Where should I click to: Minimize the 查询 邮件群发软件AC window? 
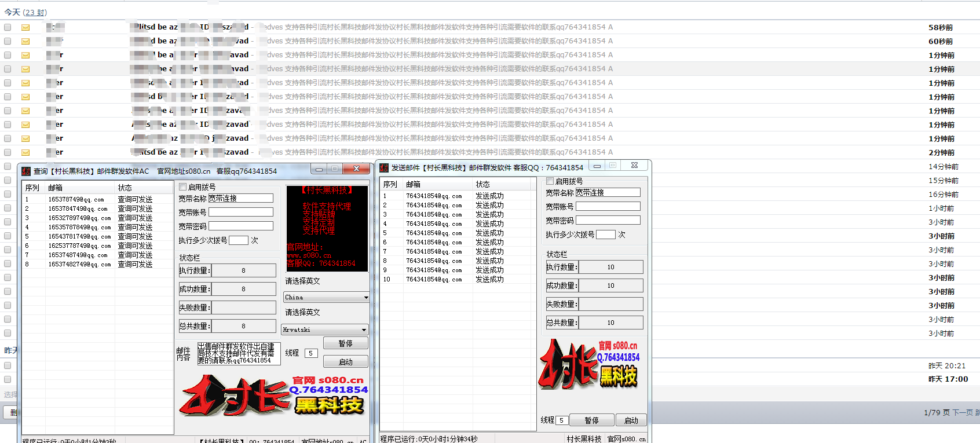(319, 169)
